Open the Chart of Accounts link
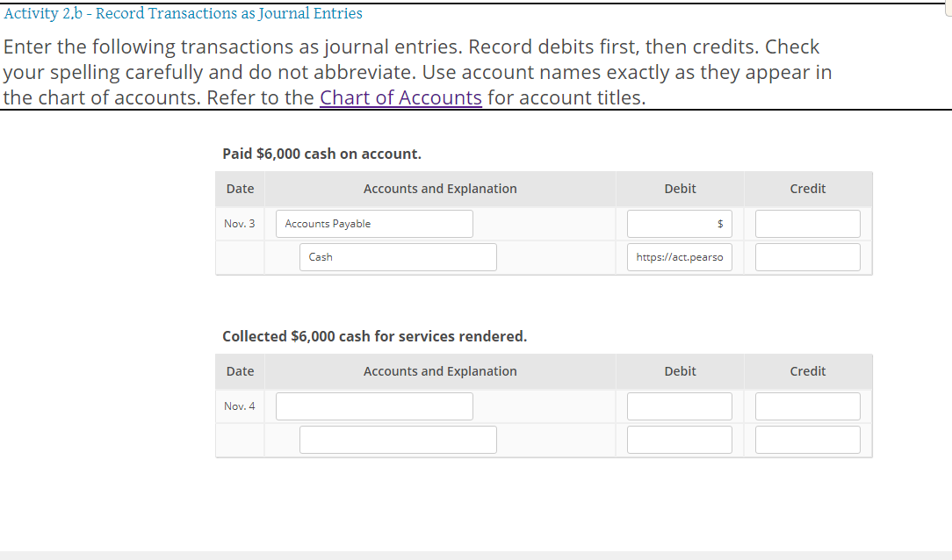952x560 pixels. [400, 97]
